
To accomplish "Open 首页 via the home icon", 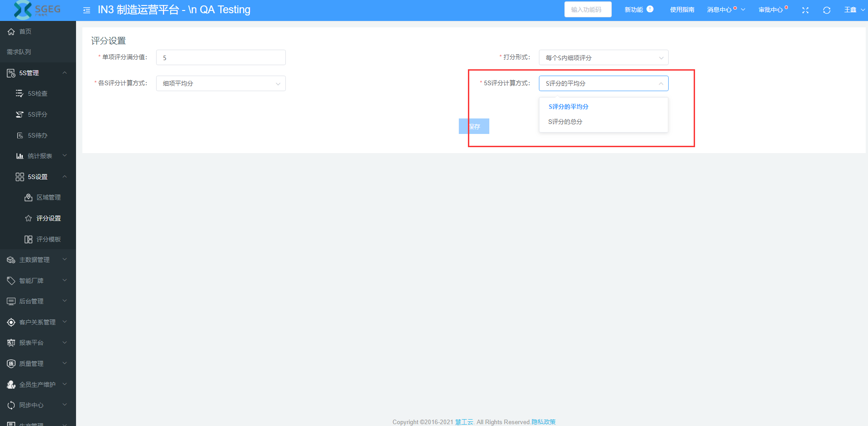I will (11, 31).
